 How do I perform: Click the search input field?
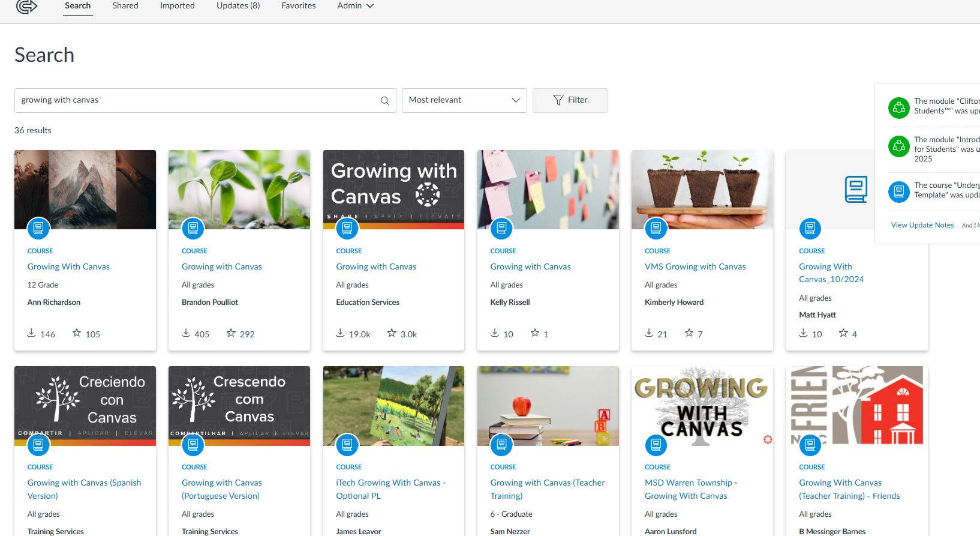click(205, 100)
